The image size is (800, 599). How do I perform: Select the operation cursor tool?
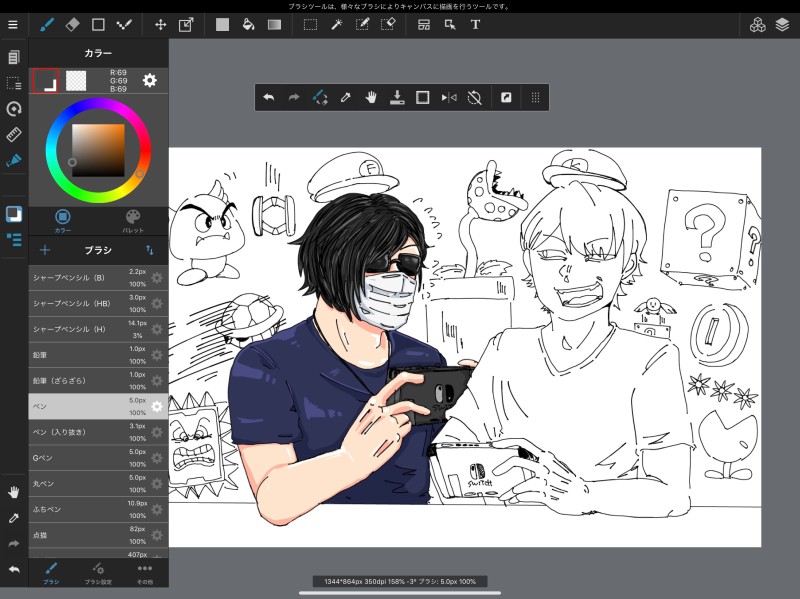(450, 24)
